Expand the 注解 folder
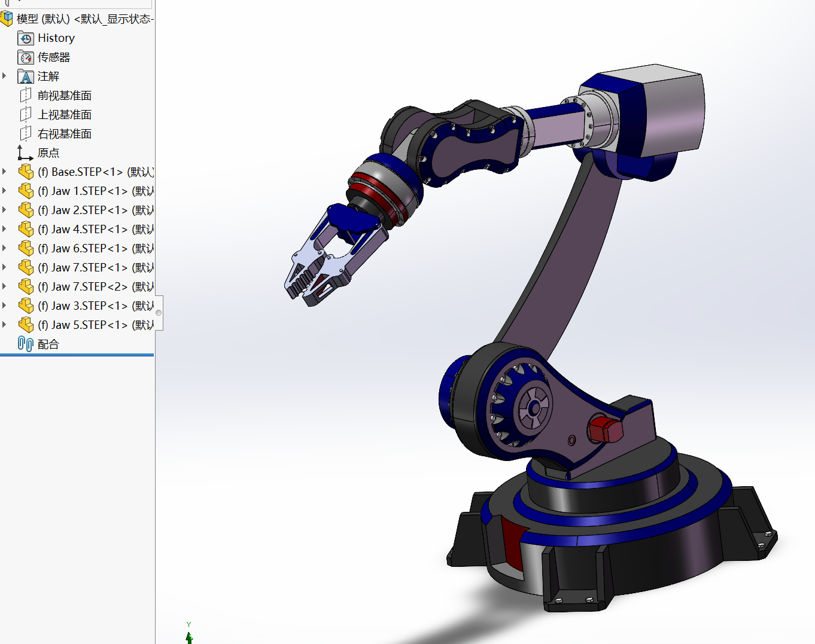This screenshot has height=644, width=815. [x=5, y=76]
